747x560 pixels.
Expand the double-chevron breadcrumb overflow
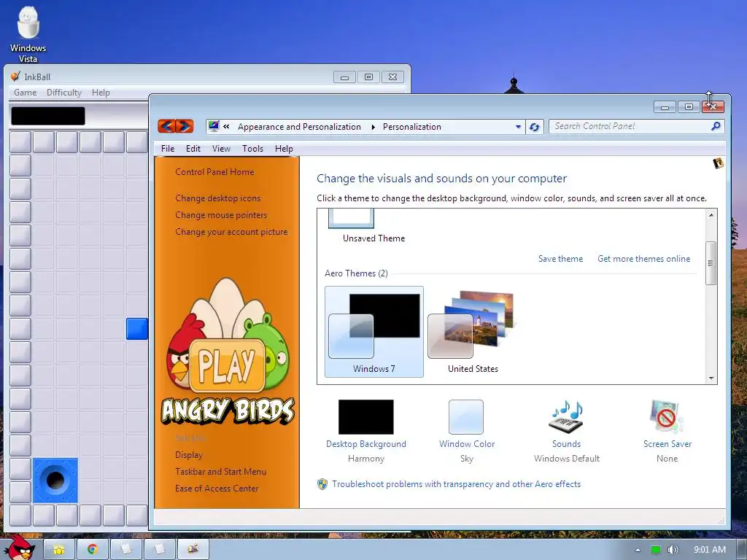226,127
